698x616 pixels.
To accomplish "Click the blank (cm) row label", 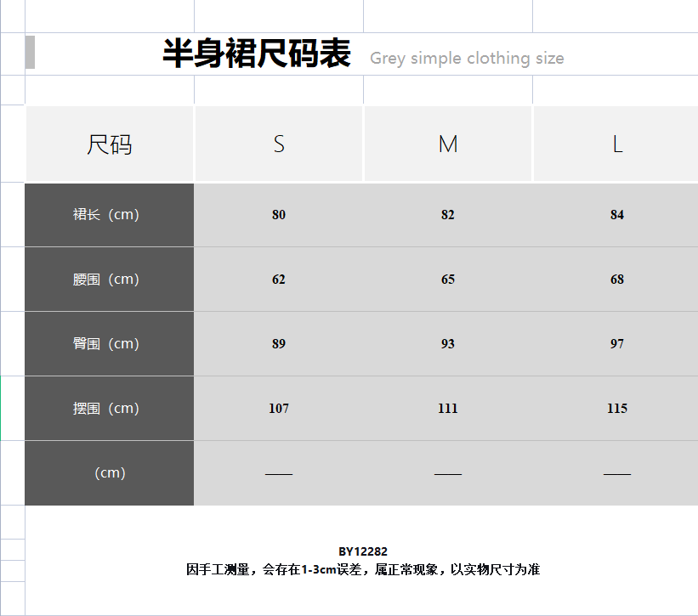I will (110, 472).
